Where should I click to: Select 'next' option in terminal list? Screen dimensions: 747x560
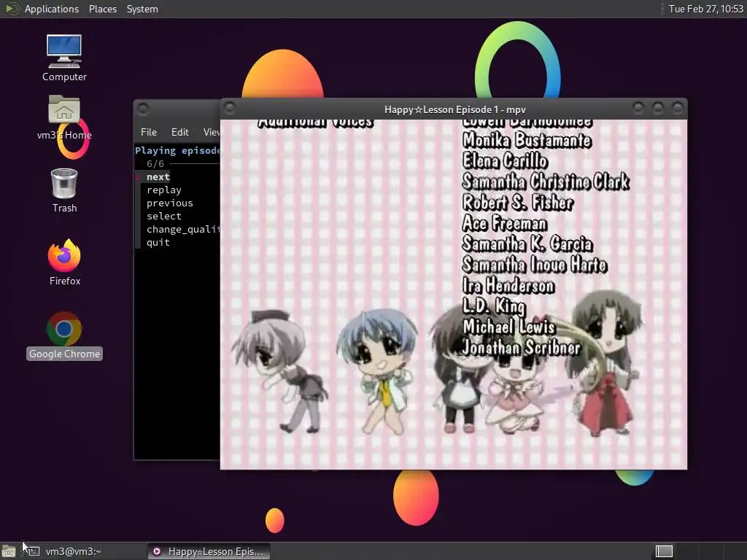click(x=158, y=176)
